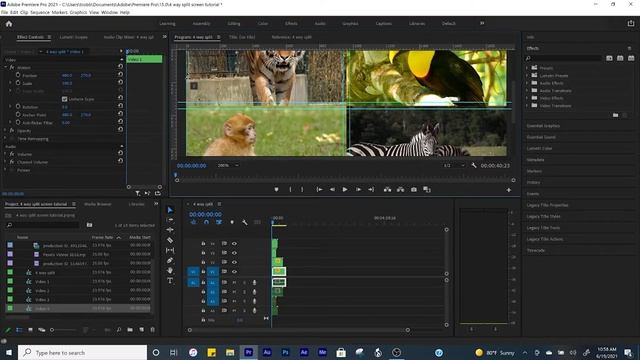Screen dimensions: 640x360
Task: Click the Add Marker icon below monitor
Action: pyautogui.click(x=276, y=189)
